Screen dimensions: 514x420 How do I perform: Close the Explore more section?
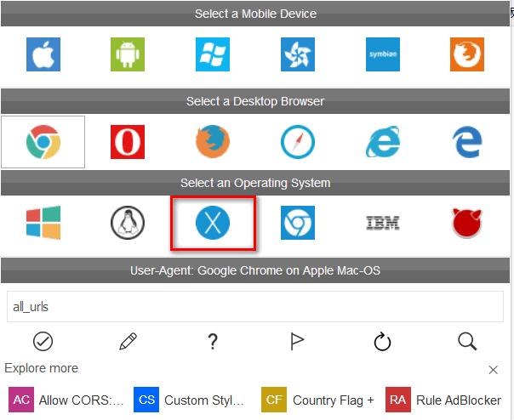494,370
